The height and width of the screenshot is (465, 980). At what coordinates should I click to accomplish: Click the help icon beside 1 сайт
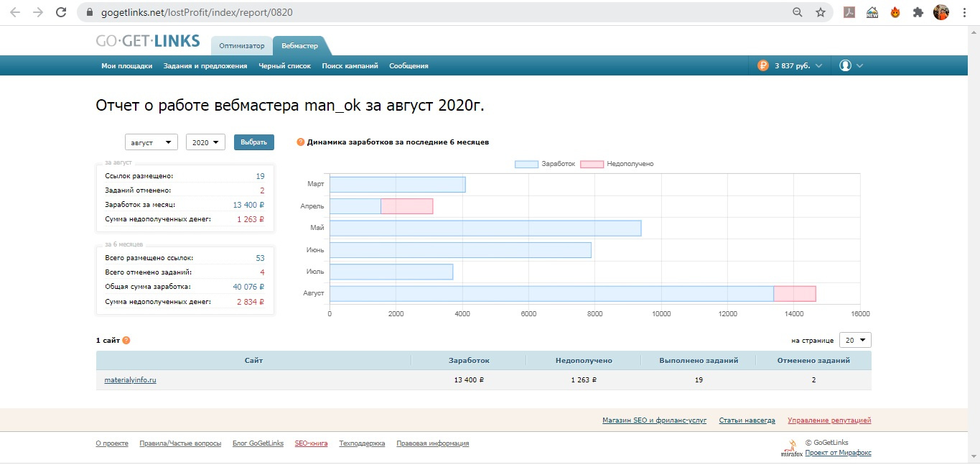126,341
